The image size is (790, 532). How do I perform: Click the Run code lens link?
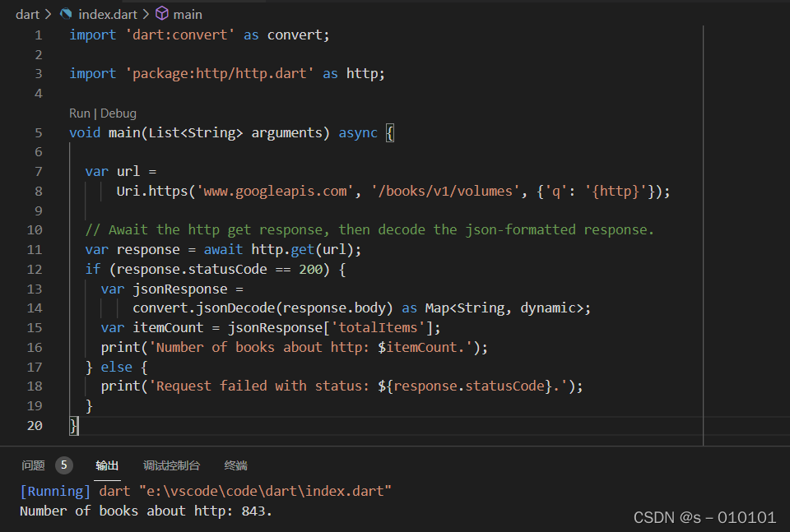80,113
